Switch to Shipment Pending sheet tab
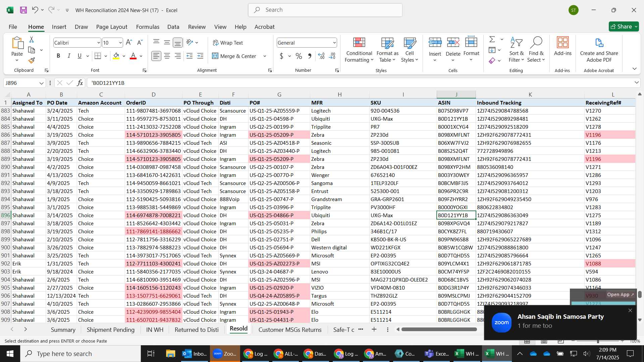This screenshot has height=362, width=644. pos(110,329)
